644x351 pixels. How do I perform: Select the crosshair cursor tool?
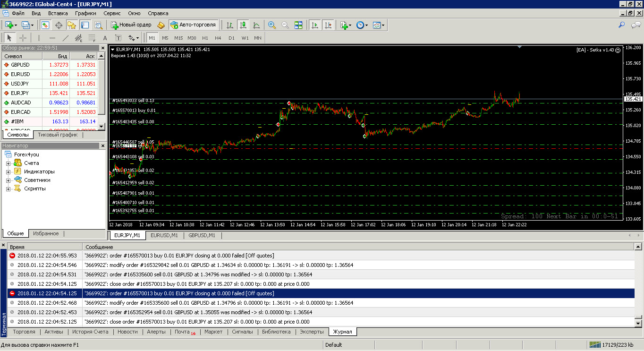23,38
